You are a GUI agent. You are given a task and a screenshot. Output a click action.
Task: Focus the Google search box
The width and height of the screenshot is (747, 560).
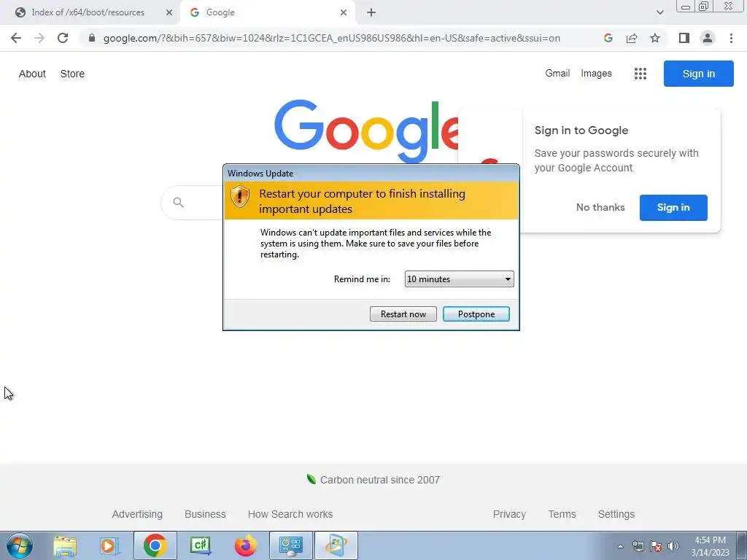click(x=193, y=203)
